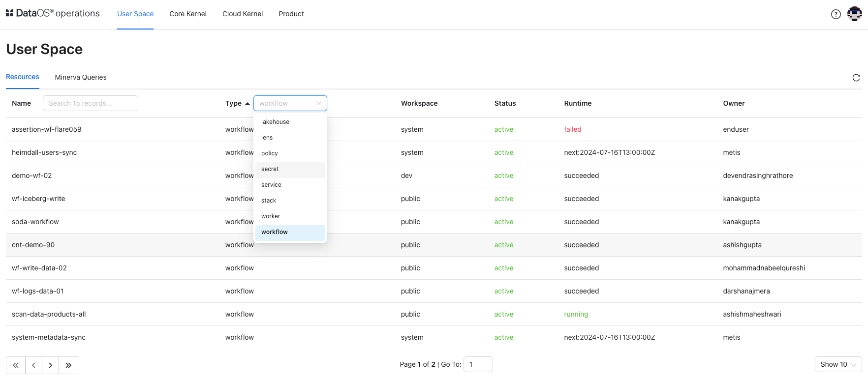
Task: Open the scan-data-products-all resource
Action: coord(49,314)
